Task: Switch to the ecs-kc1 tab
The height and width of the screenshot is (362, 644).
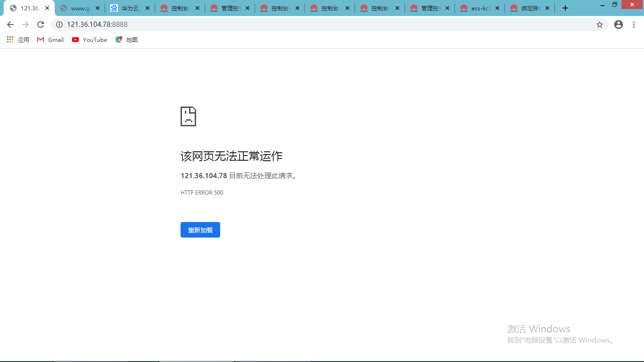Action: tap(475, 8)
